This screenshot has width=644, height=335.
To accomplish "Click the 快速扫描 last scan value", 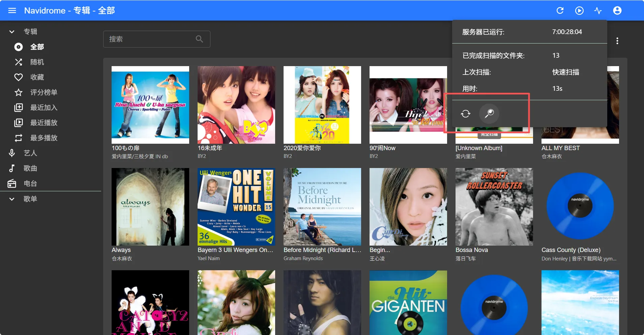I will tap(566, 72).
